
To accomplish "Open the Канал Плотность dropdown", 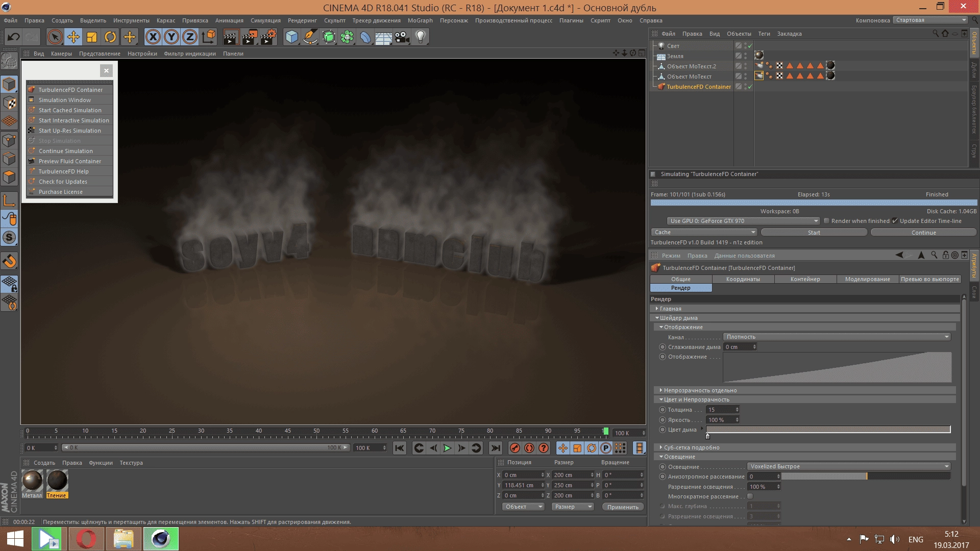I will coord(837,337).
